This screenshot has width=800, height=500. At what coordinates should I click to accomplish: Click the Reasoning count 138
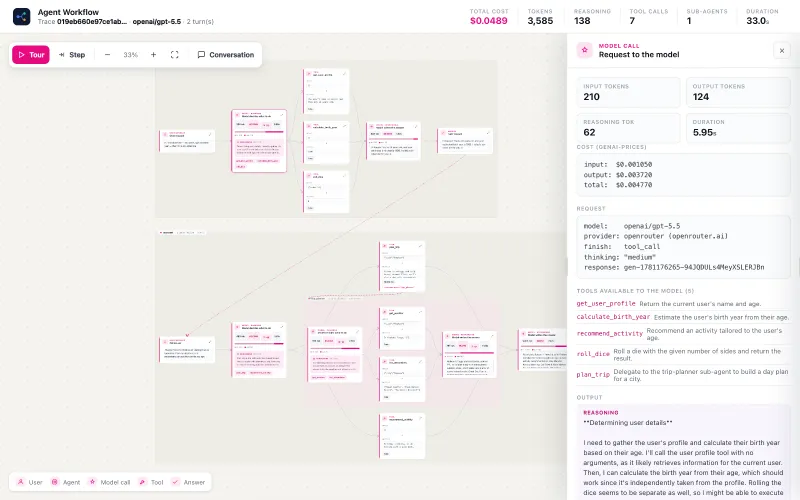coord(582,21)
